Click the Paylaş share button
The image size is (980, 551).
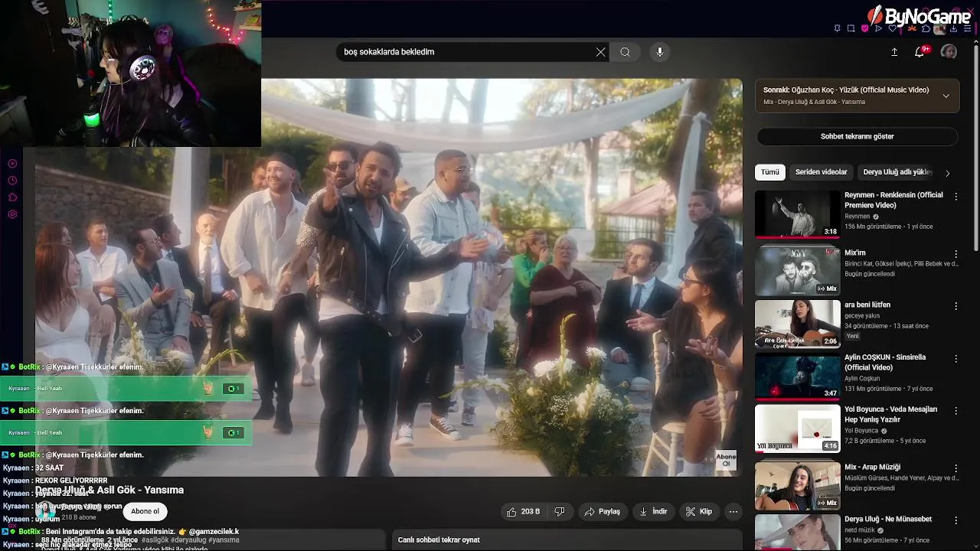pos(602,511)
